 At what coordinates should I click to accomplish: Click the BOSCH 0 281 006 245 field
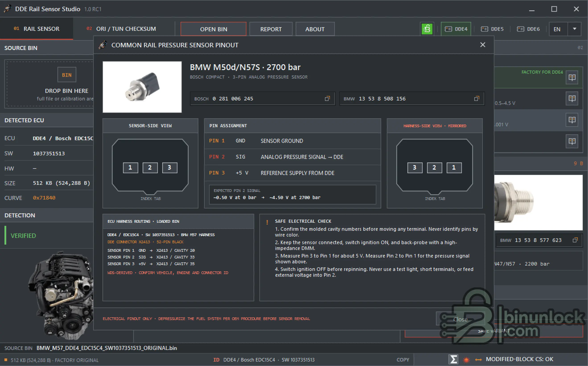tap(263, 98)
